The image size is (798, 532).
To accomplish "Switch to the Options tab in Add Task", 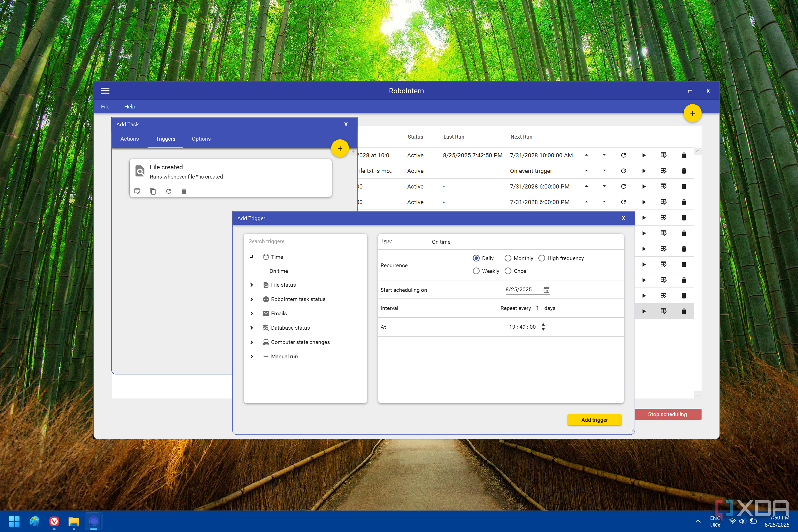I will (201, 139).
